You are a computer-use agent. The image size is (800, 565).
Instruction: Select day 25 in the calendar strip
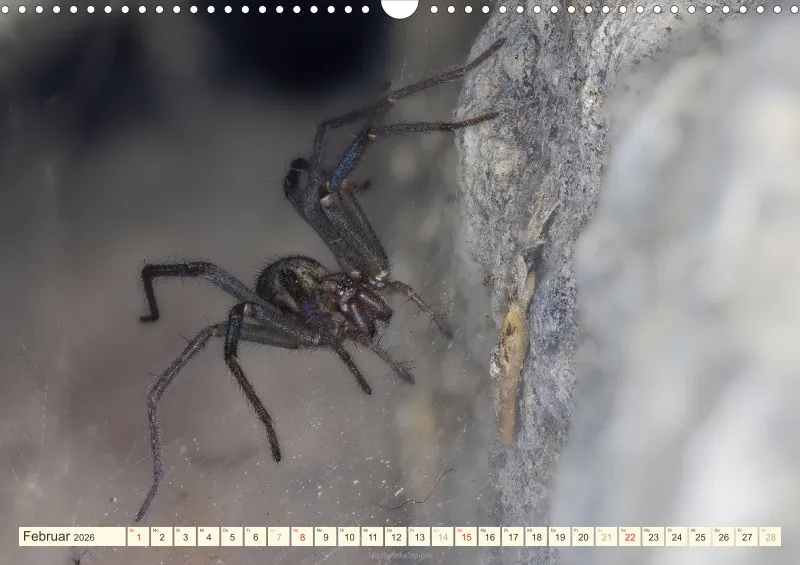[701, 536]
